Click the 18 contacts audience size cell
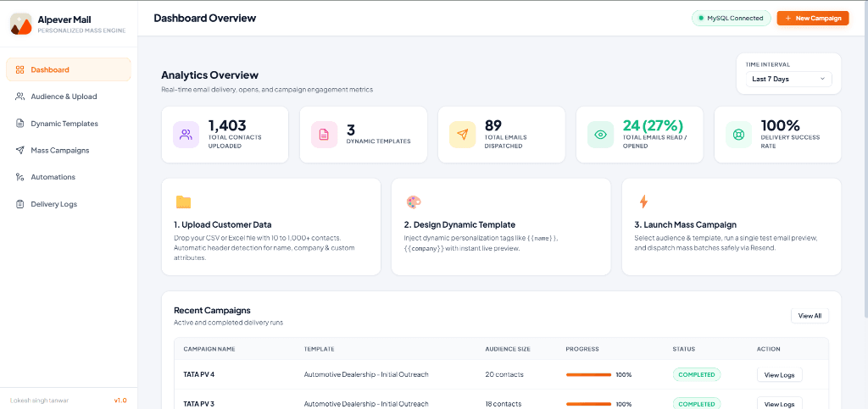Screen dimensions: 868x409 click(x=504, y=404)
